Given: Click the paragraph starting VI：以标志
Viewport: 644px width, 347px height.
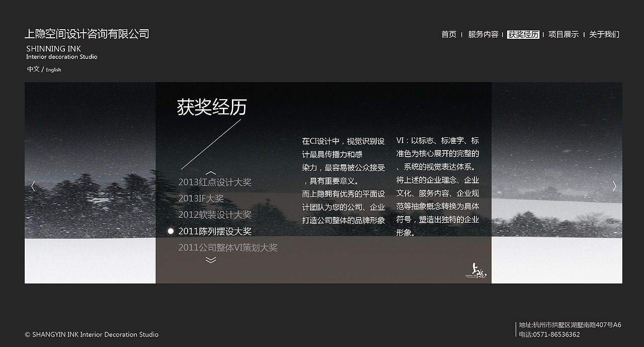Looking at the screenshot, I should 438,186.
